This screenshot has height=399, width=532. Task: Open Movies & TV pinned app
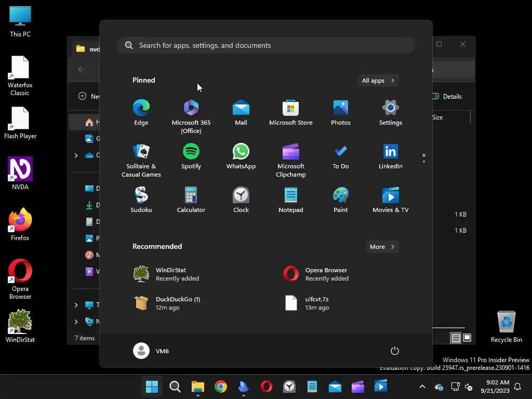(391, 200)
